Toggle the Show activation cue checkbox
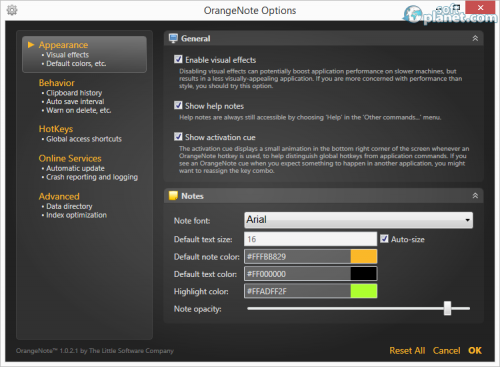The width and height of the screenshot is (500, 367). point(178,137)
